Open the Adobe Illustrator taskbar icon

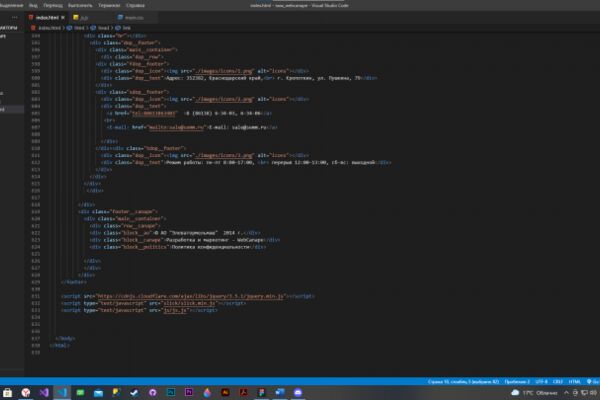point(225,392)
